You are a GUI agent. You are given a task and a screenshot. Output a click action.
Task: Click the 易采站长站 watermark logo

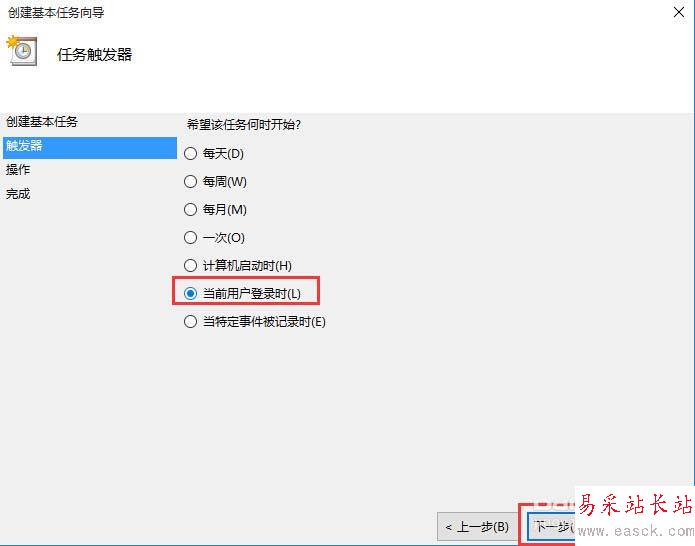coord(635,504)
